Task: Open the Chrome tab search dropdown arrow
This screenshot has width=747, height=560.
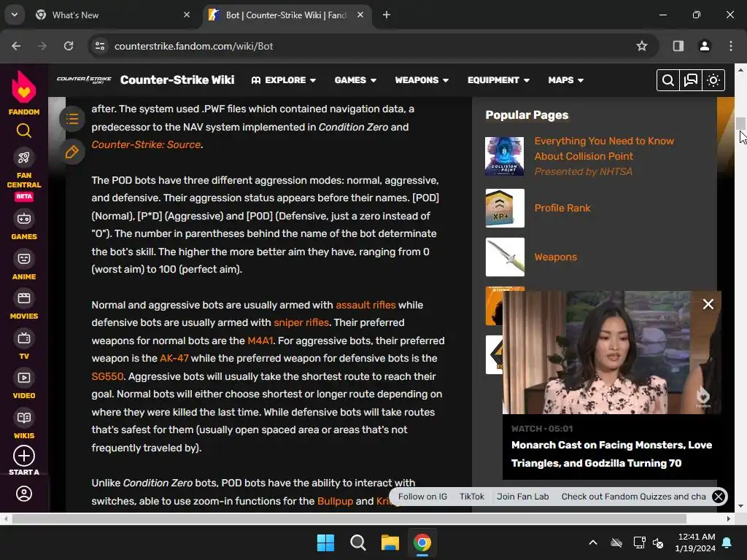Action: [x=15, y=15]
